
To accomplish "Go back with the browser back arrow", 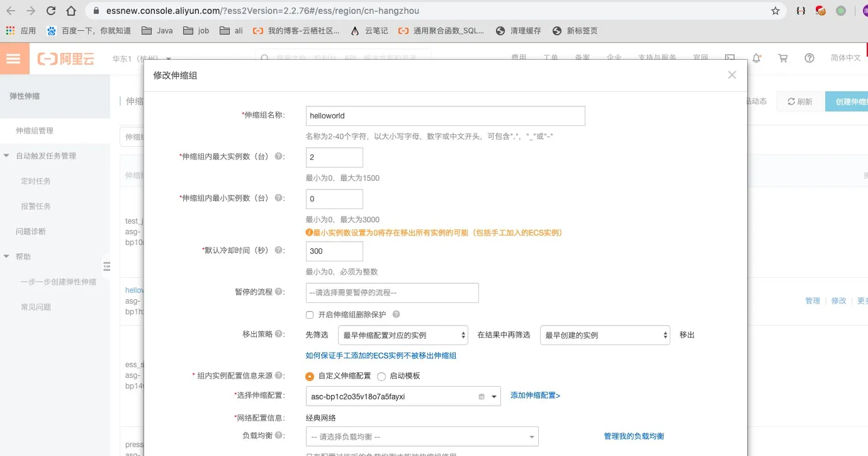I will [11, 11].
